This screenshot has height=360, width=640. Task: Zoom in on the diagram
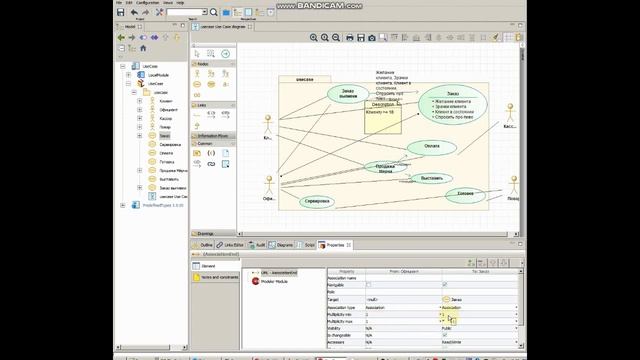[313, 38]
